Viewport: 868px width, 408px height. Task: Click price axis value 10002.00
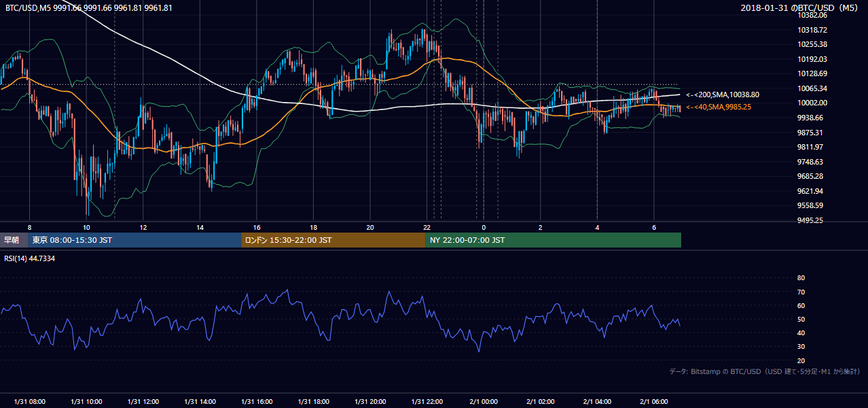(x=812, y=103)
